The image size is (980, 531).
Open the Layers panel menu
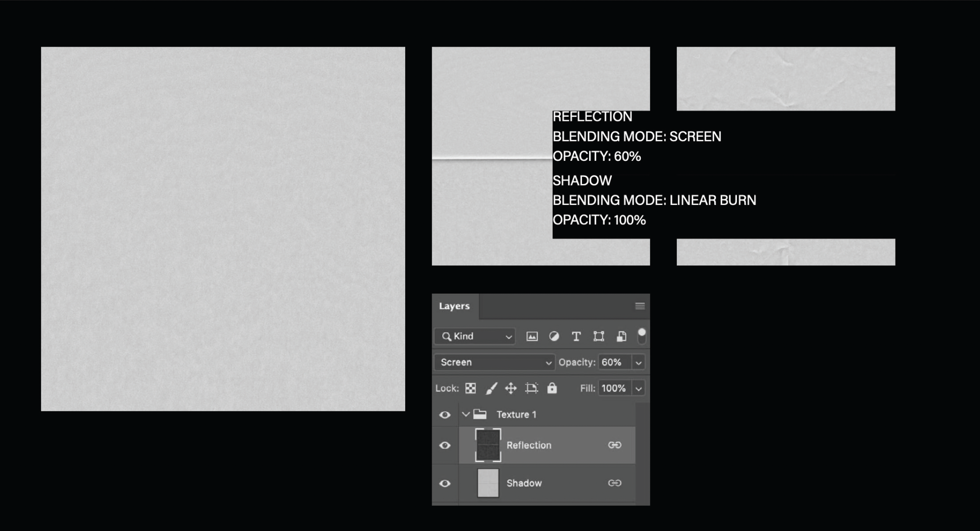pyautogui.click(x=639, y=306)
